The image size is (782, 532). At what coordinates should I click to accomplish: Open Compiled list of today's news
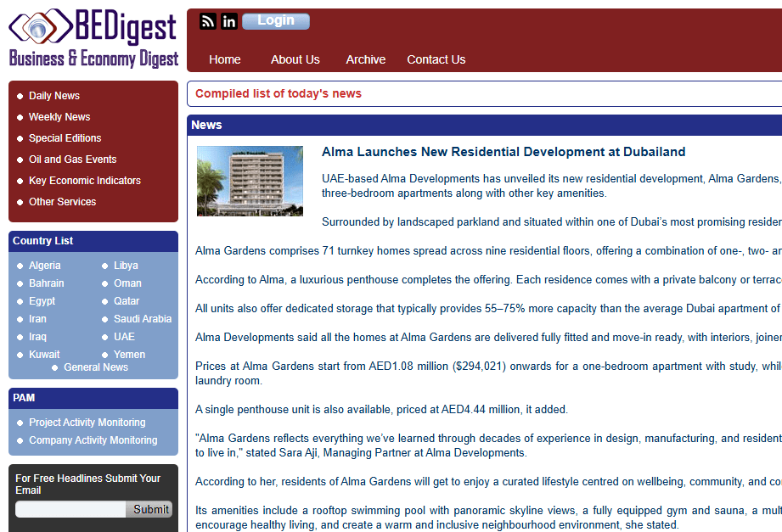(278, 93)
